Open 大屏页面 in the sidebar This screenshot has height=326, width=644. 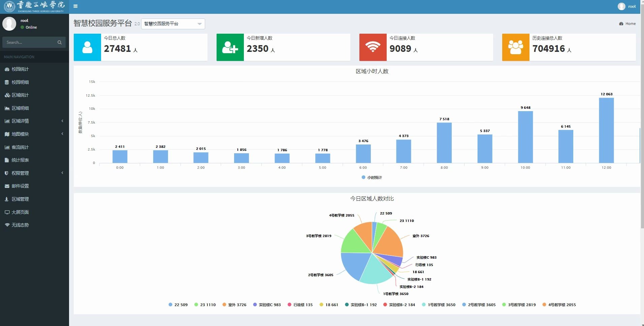click(x=34, y=212)
